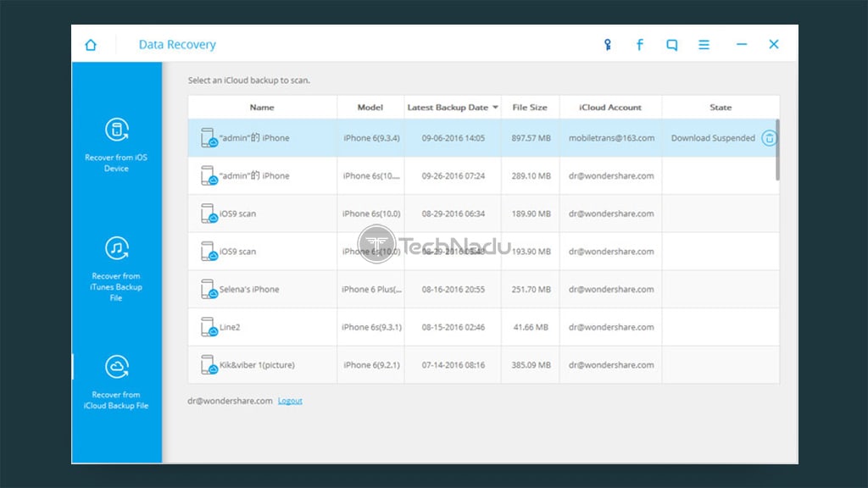This screenshot has height=488, width=868.
Task: Select the "Selena's iPhone" backup name
Action: [x=249, y=290]
